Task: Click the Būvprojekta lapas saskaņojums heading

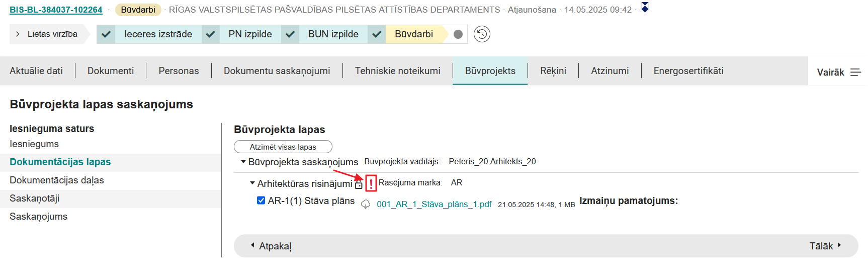Action: (x=102, y=104)
